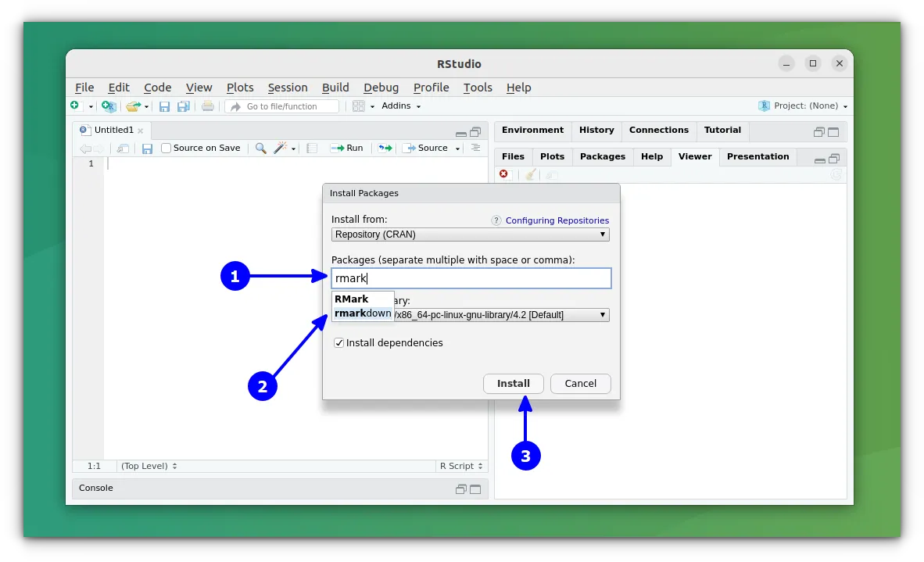The height and width of the screenshot is (562, 924).
Task: Open the Session menu
Action: coord(287,88)
